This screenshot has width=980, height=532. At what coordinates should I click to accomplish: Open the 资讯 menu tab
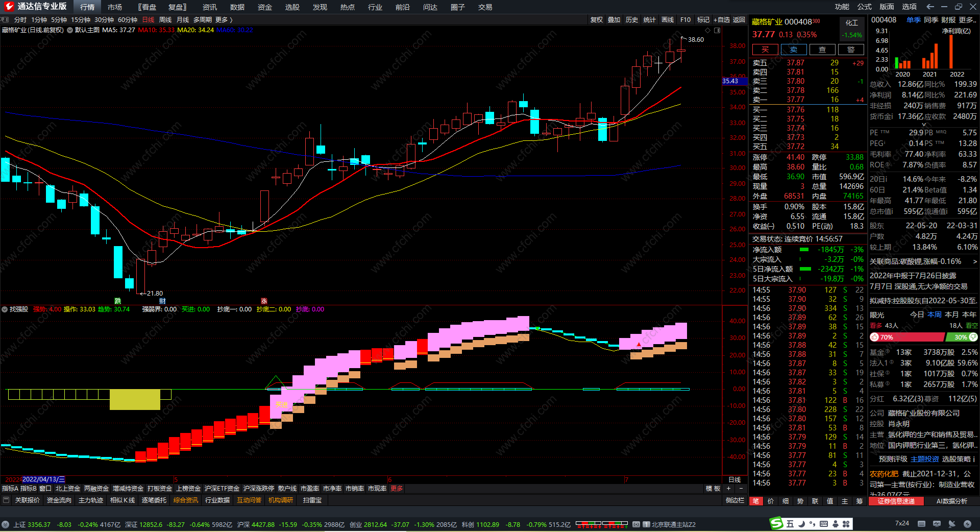[x=210, y=7]
